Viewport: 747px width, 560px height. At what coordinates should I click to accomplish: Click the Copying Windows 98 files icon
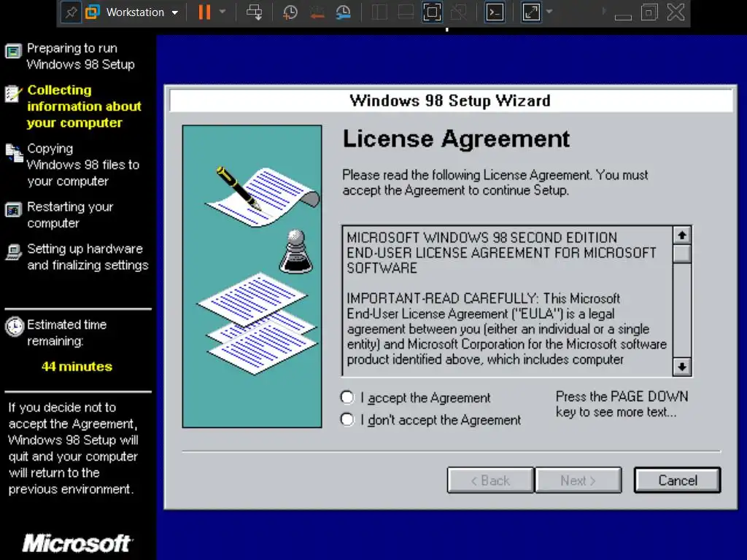tap(13, 153)
